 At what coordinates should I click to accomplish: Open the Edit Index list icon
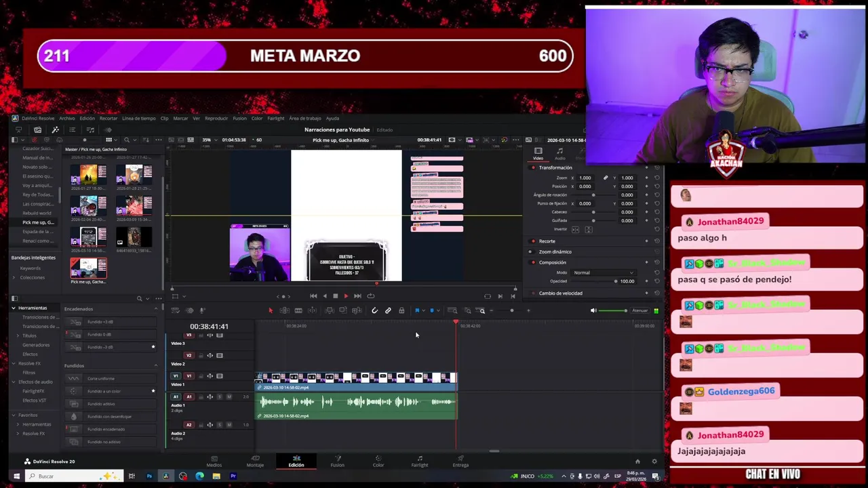73,130
